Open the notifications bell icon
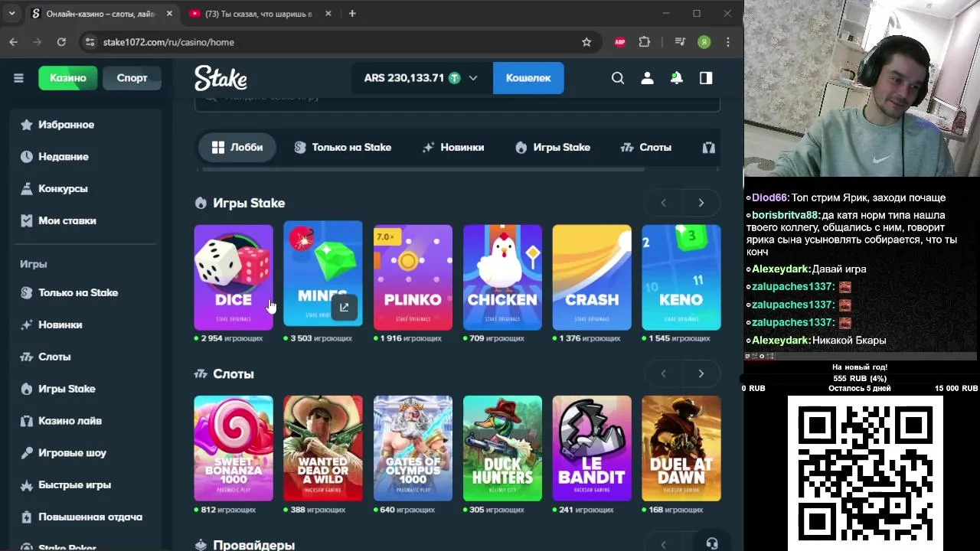This screenshot has height=551, width=980. tap(677, 78)
